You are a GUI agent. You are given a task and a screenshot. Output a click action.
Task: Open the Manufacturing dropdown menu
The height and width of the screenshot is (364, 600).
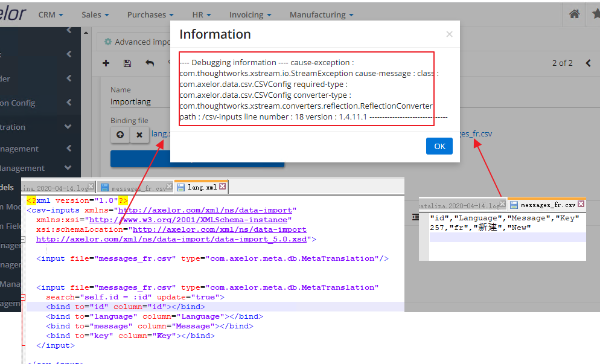pyautogui.click(x=321, y=14)
